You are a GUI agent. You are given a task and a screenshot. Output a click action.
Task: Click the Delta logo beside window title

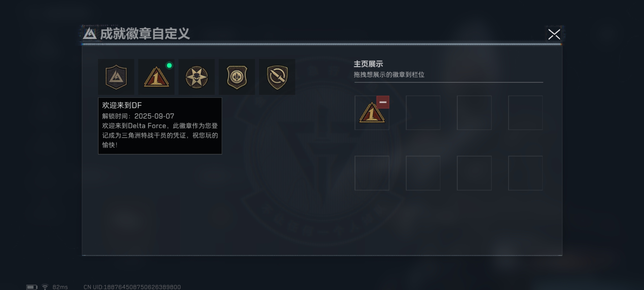90,34
